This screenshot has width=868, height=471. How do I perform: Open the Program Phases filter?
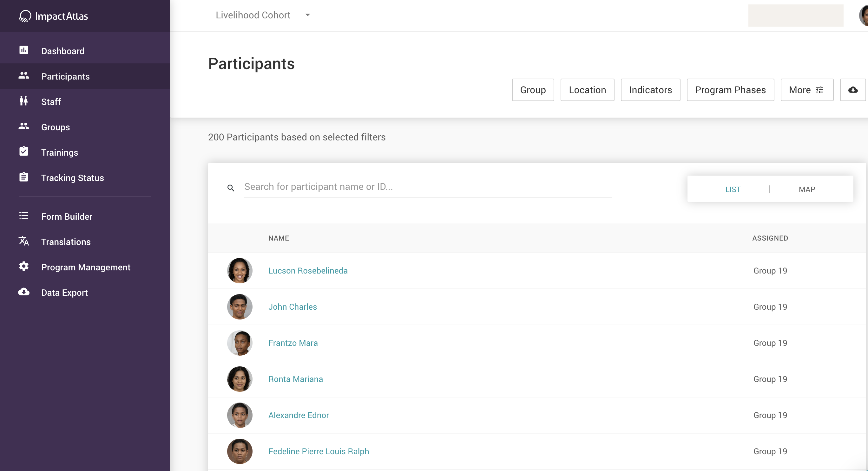point(730,90)
